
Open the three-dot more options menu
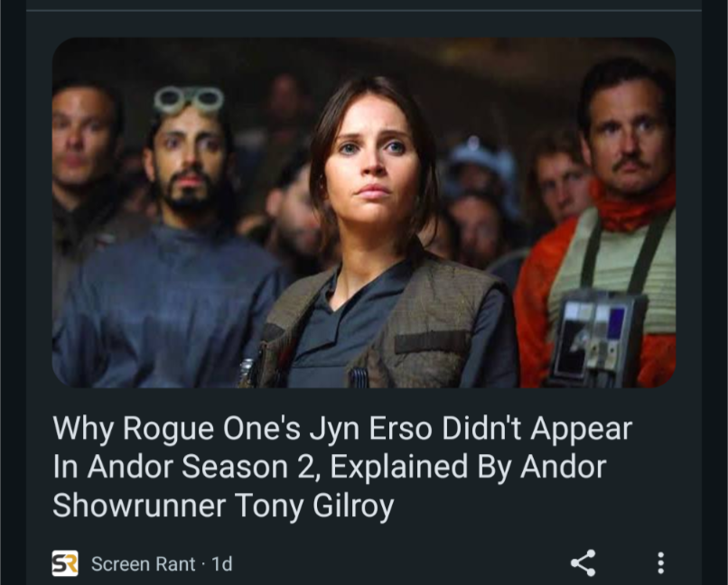tap(660, 563)
